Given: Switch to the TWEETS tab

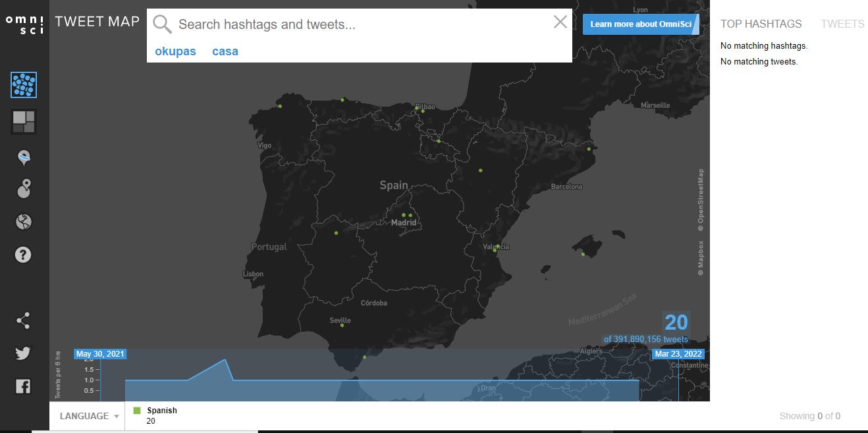Looking at the screenshot, I should click(842, 24).
